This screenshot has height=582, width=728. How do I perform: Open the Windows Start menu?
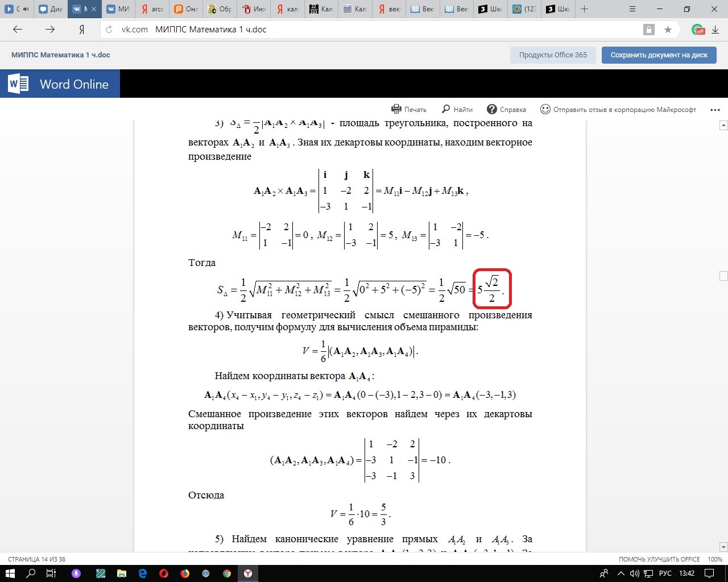pyautogui.click(x=11, y=573)
